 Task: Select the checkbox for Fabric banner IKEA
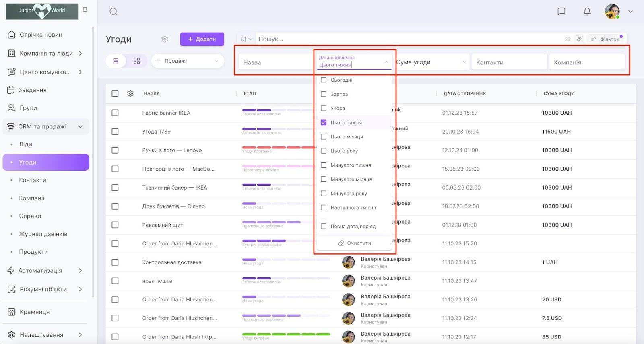[x=115, y=113]
